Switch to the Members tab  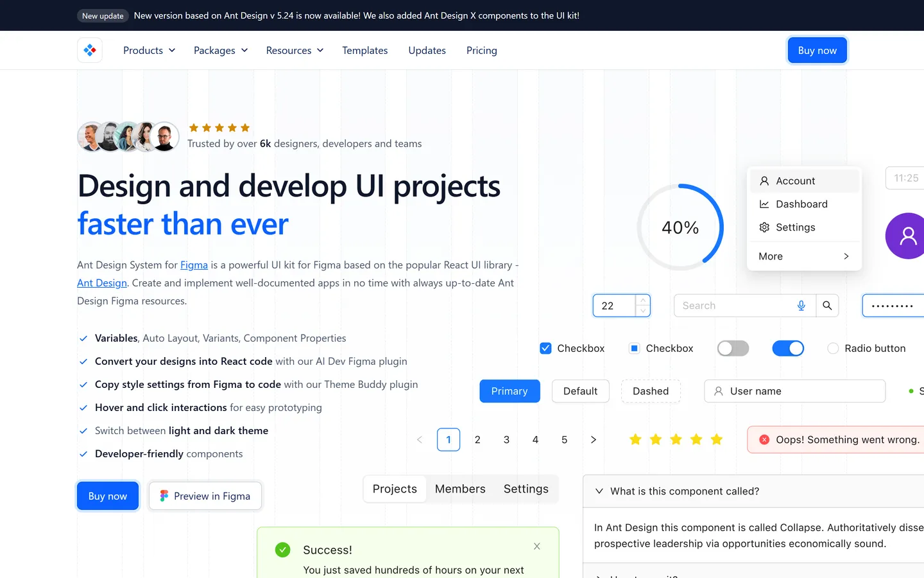pyautogui.click(x=460, y=489)
